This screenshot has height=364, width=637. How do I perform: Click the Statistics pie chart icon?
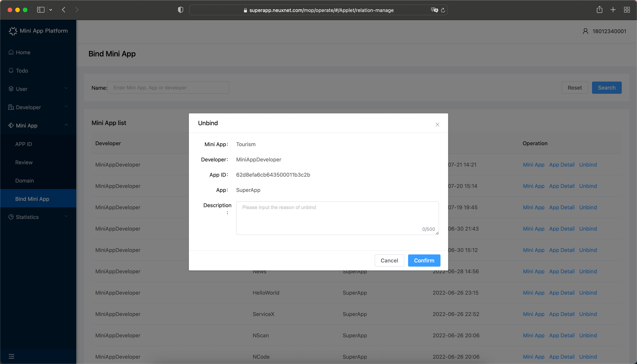11,217
